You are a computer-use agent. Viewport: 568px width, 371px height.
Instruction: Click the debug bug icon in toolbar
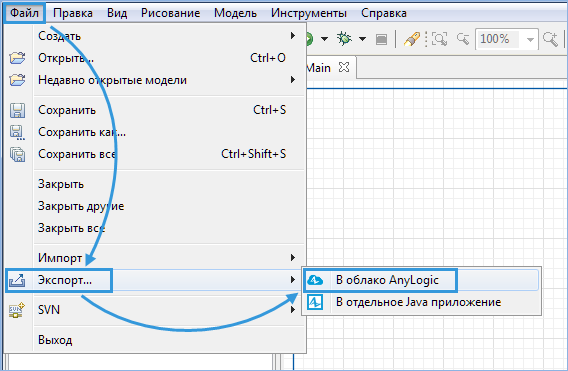coord(344,38)
